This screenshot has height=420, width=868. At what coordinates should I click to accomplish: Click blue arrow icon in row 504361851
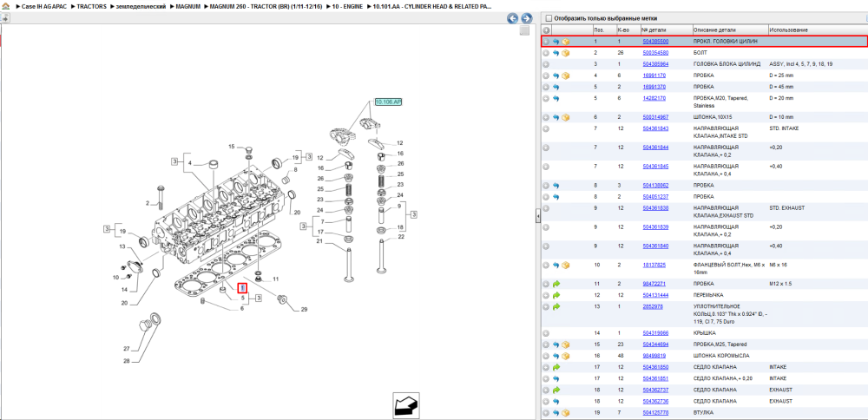point(556,378)
